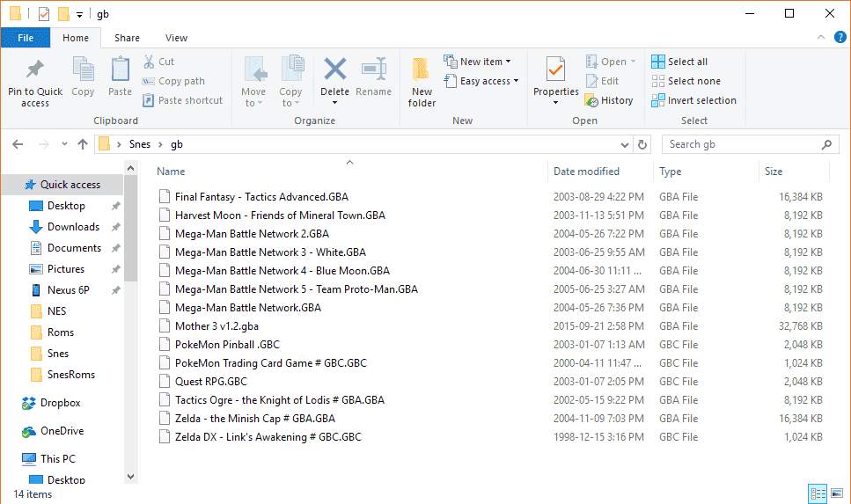Collapse the ribbon with the chevron
This screenshot has width=851, height=504.
(x=821, y=37)
